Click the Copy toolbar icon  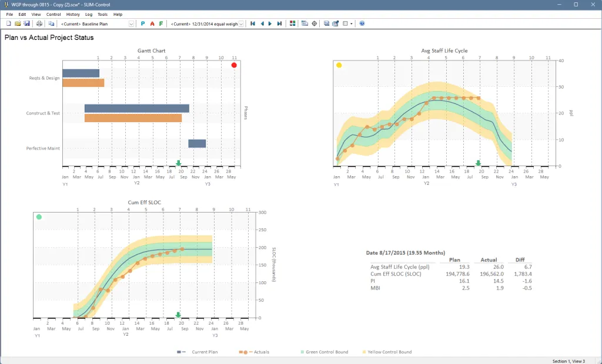[x=51, y=23]
